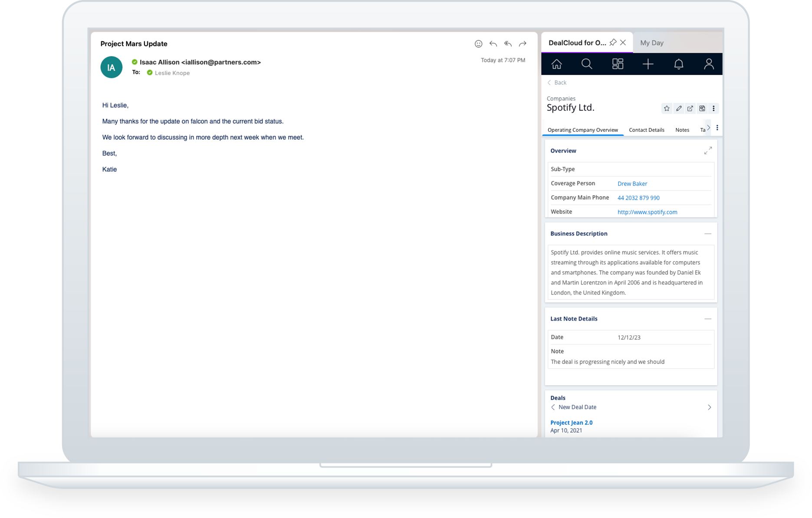Expand the Deals section chevron
The height and width of the screenshot is (518, 812).
coord(710,407)
